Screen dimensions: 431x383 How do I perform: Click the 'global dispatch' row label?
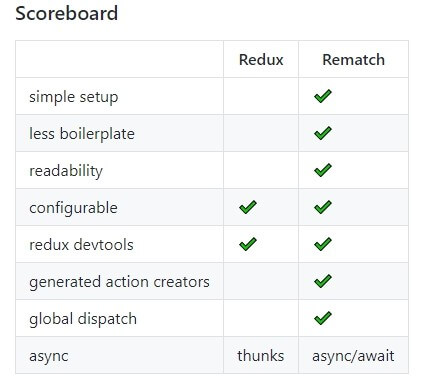pyautogui.click(x=83, y=319)
